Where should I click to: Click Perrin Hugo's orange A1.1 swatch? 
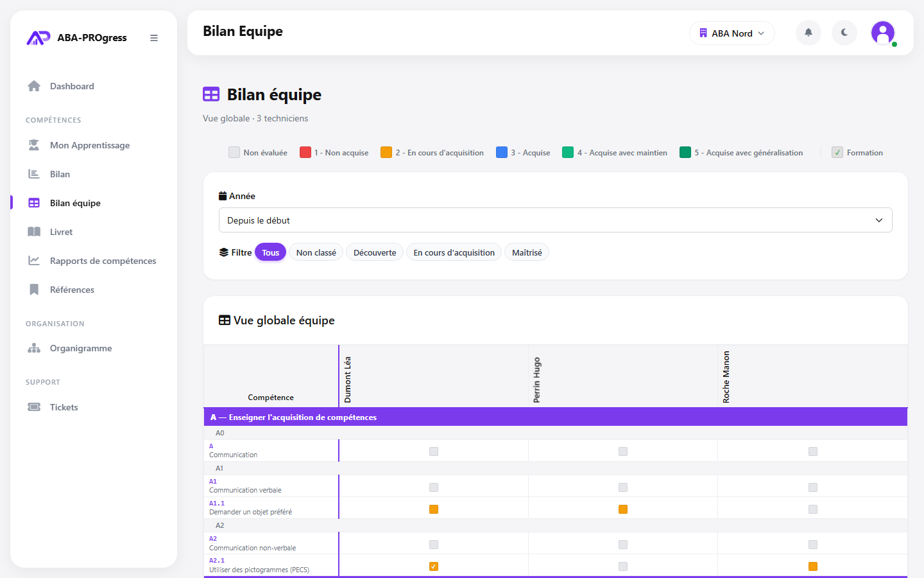pos(623,509)
